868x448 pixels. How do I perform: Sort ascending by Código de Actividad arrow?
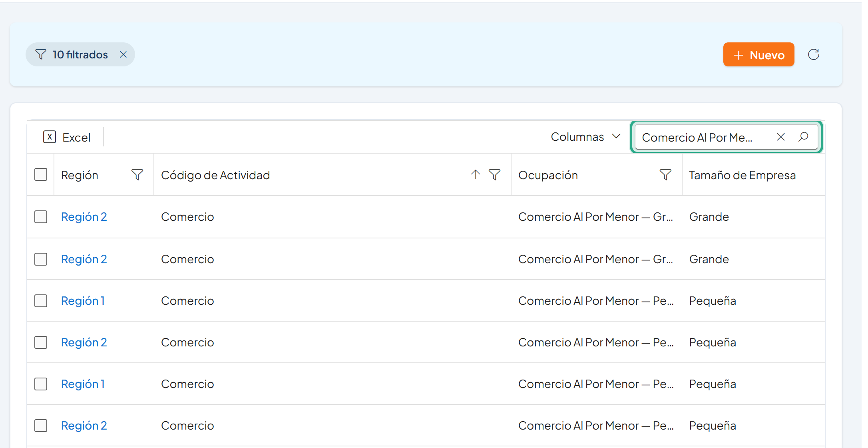click(475, 174)
